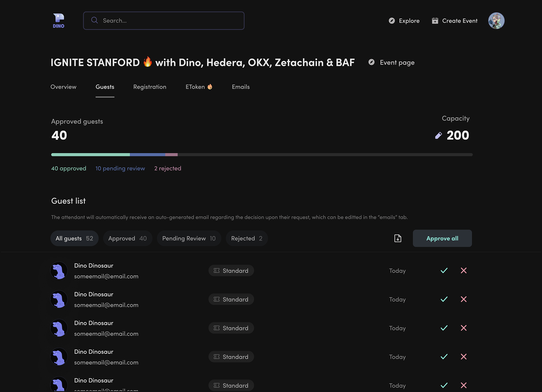The height and width of the screenshot is (392, 542).
Task: Switch filter to Approved 40
Action: pos(127,238)
